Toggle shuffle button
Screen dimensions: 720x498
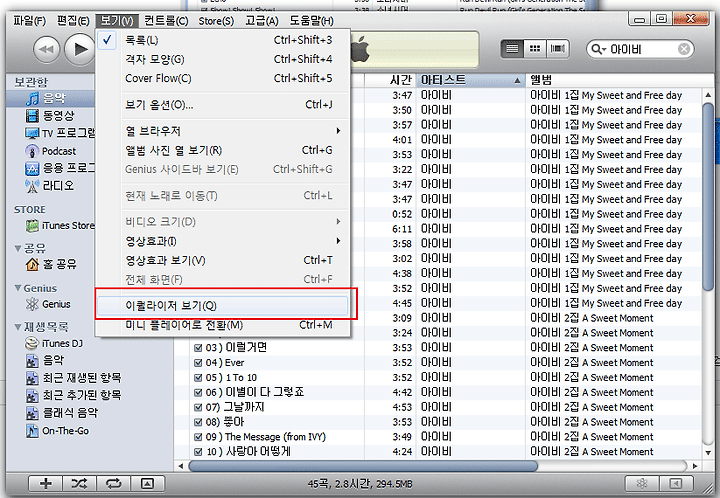click(79, 483)
